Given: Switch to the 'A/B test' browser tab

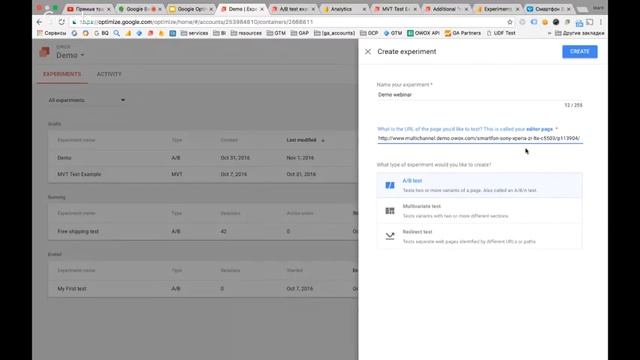Looking at the screenshot, I should click(293, 9).
